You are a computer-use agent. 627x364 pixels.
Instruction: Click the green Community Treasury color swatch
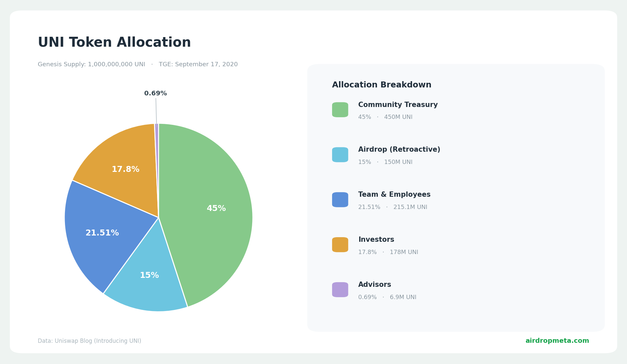pos(340,110)
